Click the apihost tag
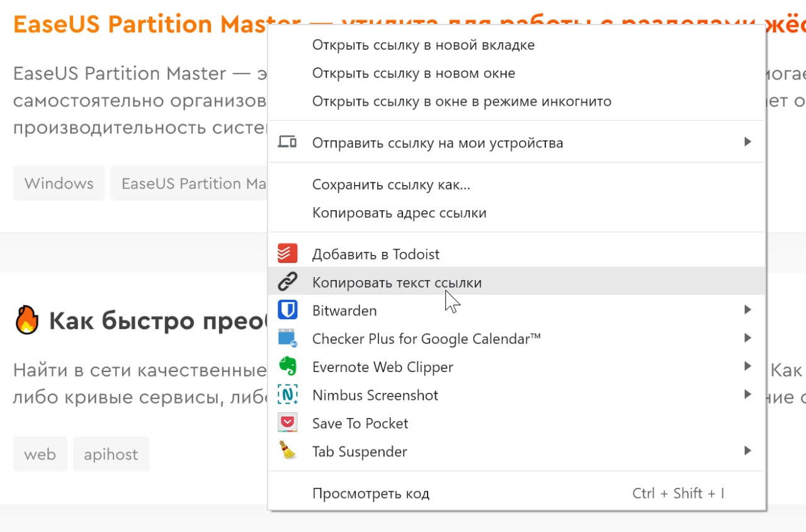The height and width of the screenshot is (532, 806). tap(111, 454)
